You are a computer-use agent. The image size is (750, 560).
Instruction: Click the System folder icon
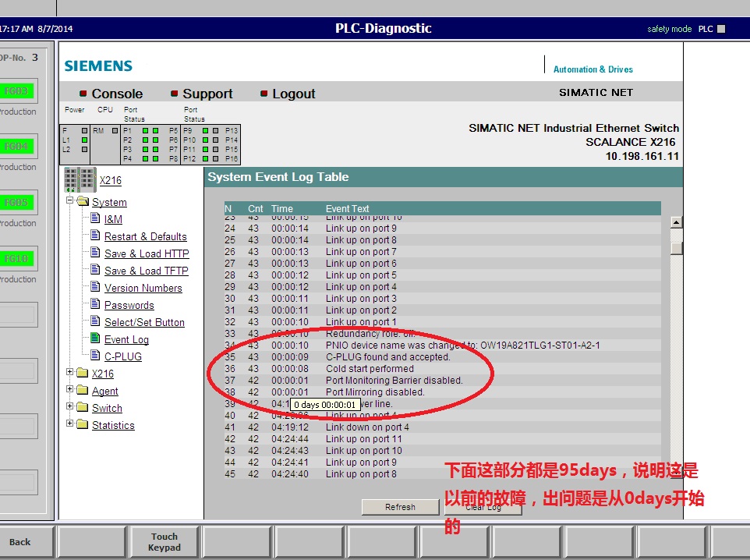click(x=83, y=201)
